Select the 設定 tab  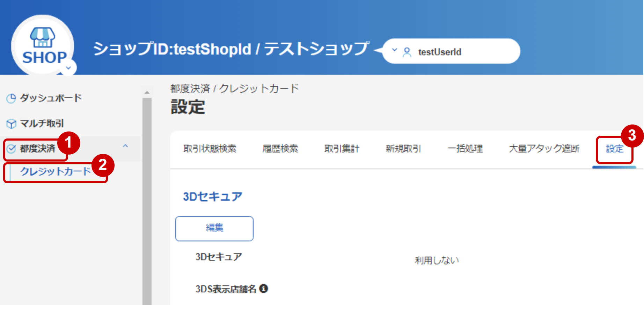tap(615, 149)
